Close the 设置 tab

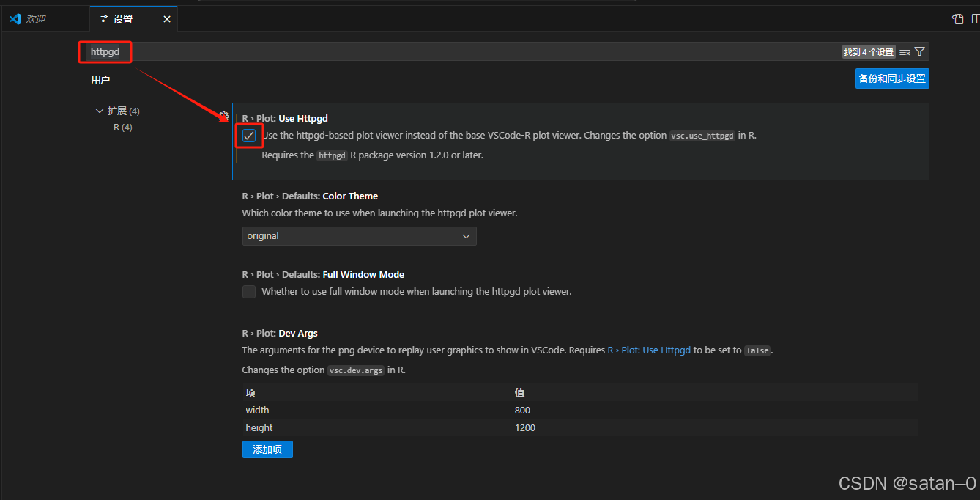pos(167,19)
